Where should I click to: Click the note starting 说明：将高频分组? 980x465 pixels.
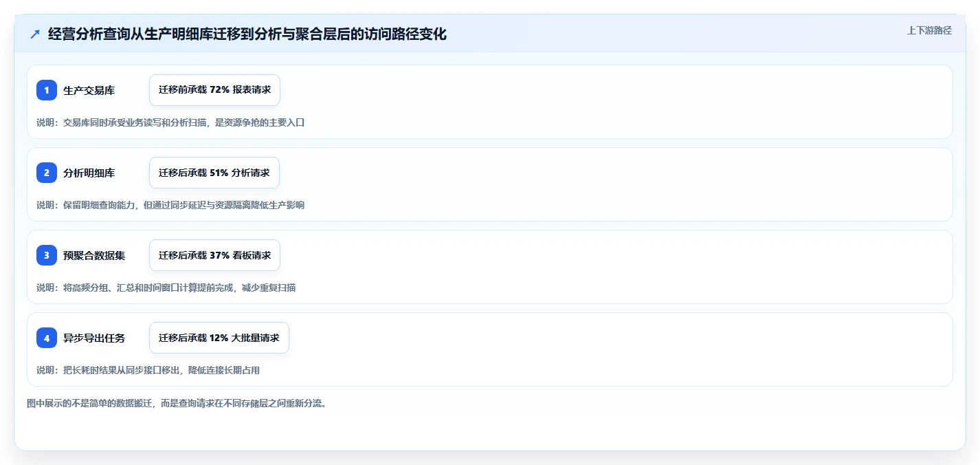coord(166,288)
